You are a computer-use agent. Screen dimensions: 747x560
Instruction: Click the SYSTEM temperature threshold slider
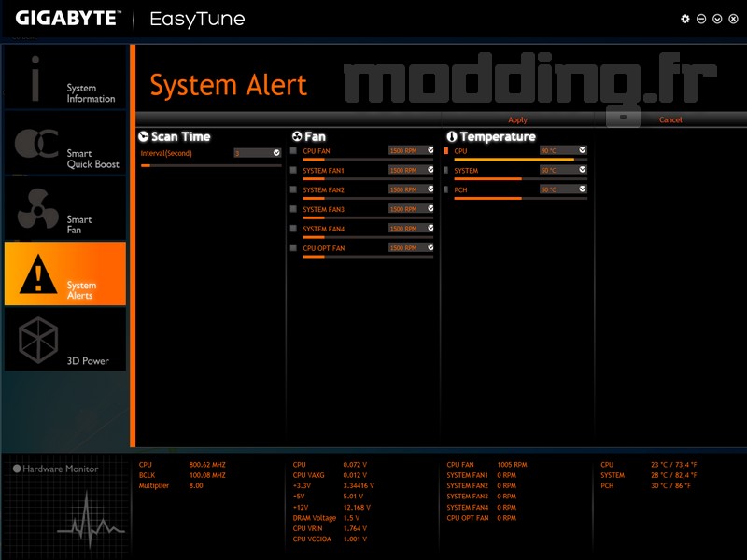point(520,179)
